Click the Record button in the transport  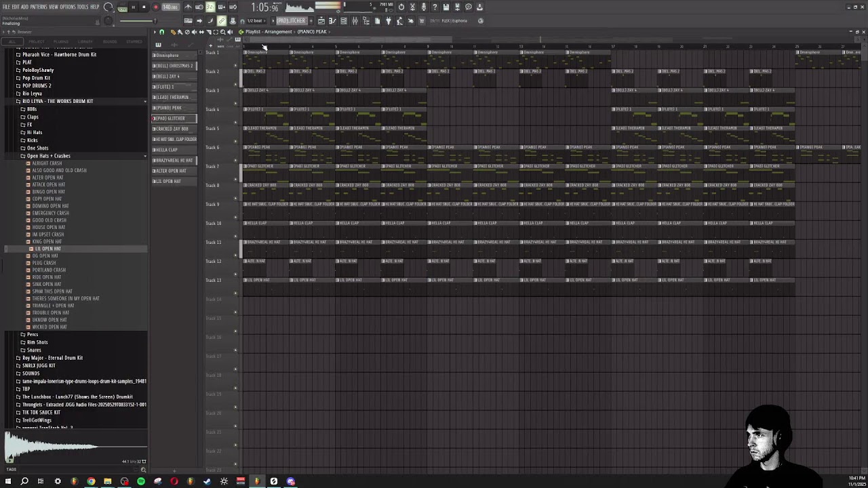pos(155,7)
